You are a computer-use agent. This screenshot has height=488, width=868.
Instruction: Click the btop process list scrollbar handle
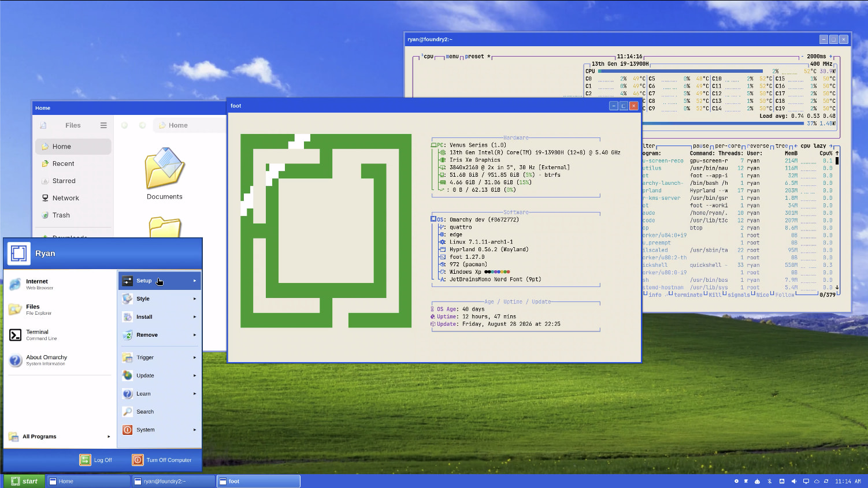[x=837, y=161]
